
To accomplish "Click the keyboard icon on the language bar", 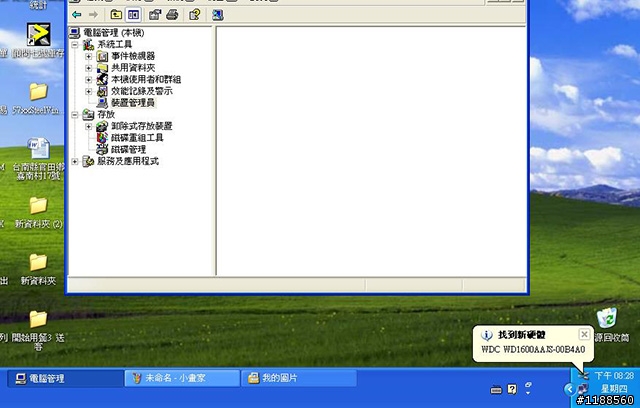I will (x=496, y=390).
